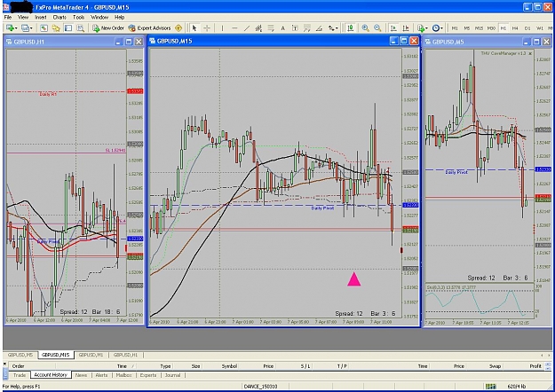555x392 pixels.
Task: Click the connection status bars icon
Action: coord(490,387)
